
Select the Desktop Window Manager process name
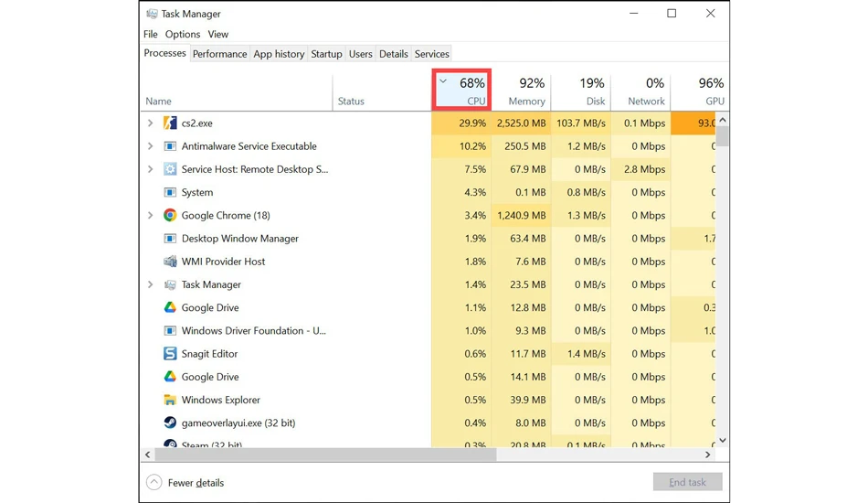tap(239, 238)
